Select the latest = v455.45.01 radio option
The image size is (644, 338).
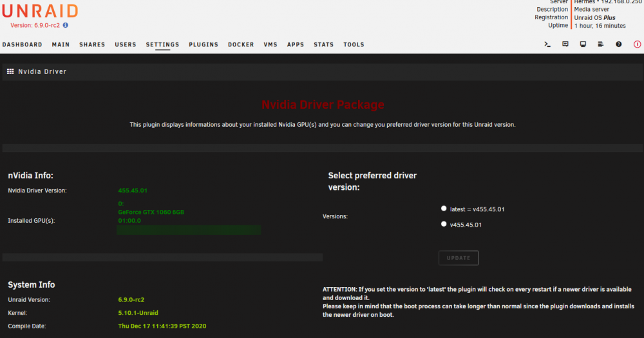(x=444, y=209)
